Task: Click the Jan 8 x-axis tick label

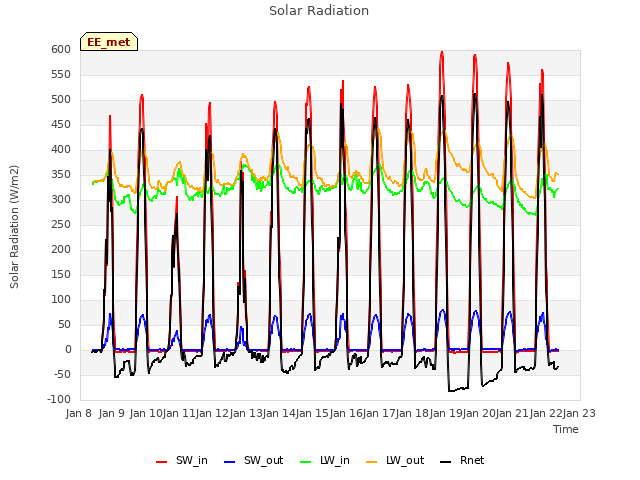Action: coord(79,413)
